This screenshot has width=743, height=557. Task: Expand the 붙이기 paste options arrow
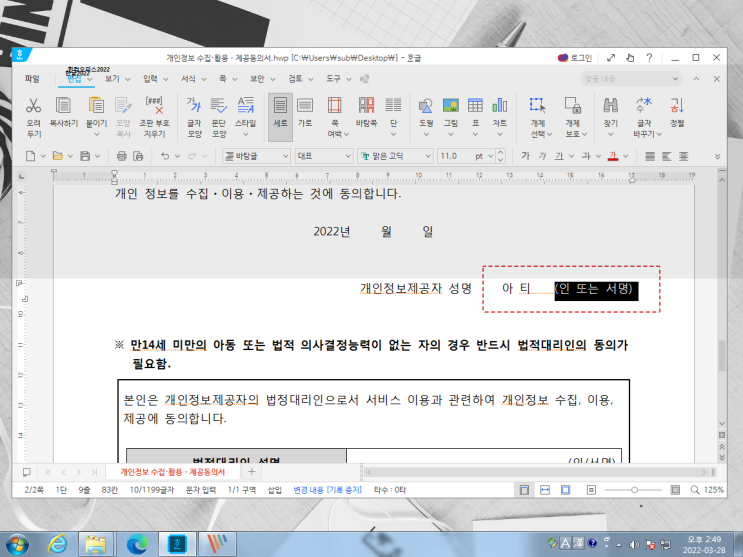pyautogui.click(x=96, y=135)
